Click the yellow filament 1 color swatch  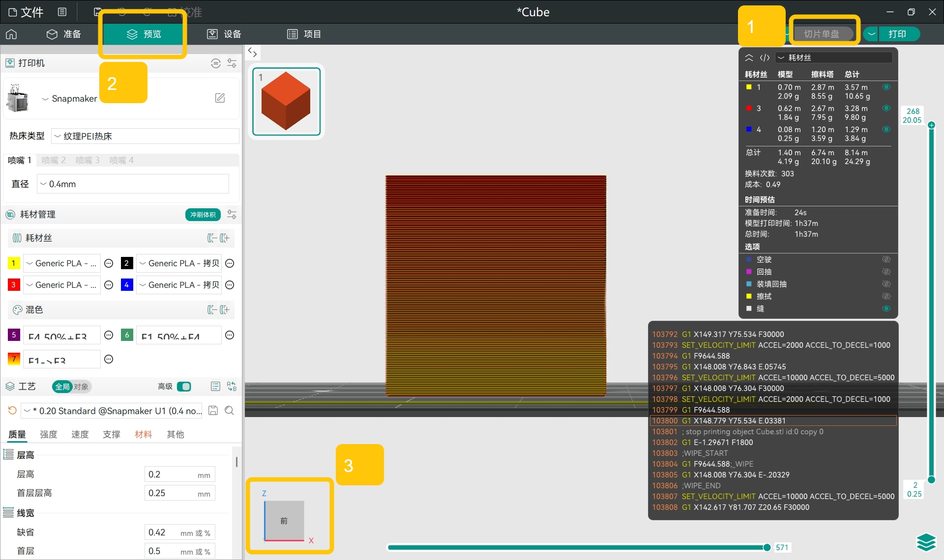(x=14, y=263)
